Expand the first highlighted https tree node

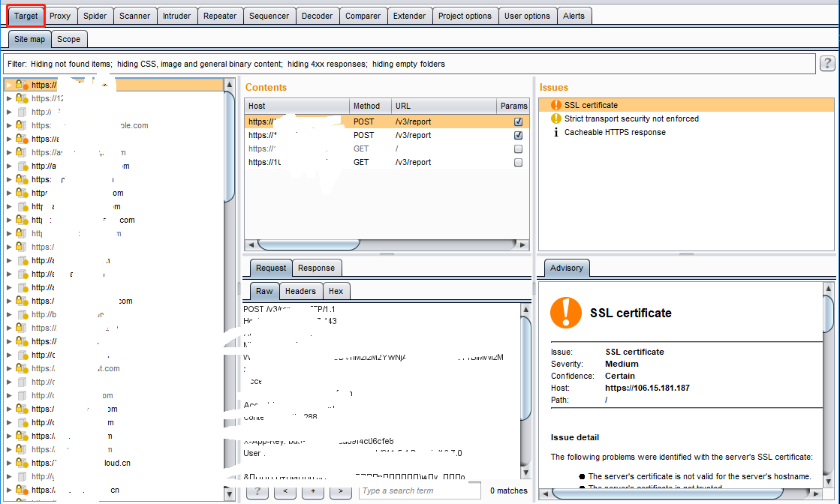9,85
